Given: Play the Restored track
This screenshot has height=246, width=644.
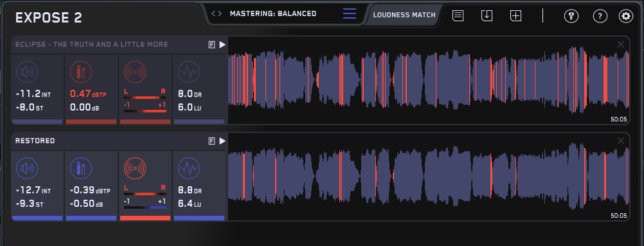Looking at the screenshot, I should (222, 141).
